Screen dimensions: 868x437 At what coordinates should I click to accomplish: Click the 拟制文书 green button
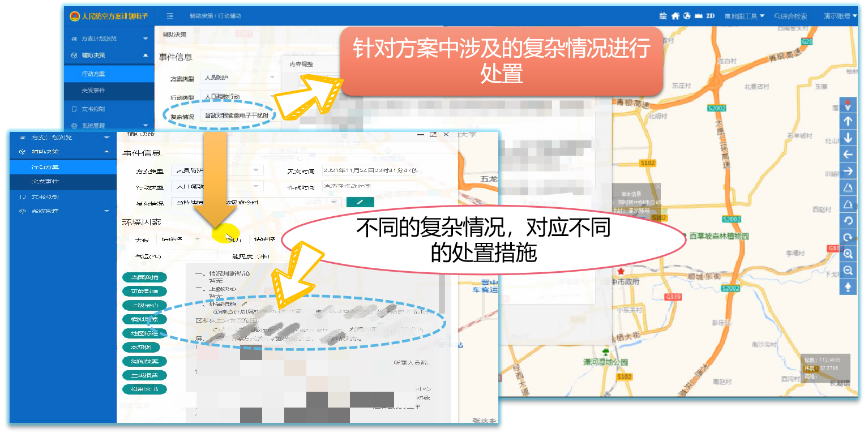144,389
